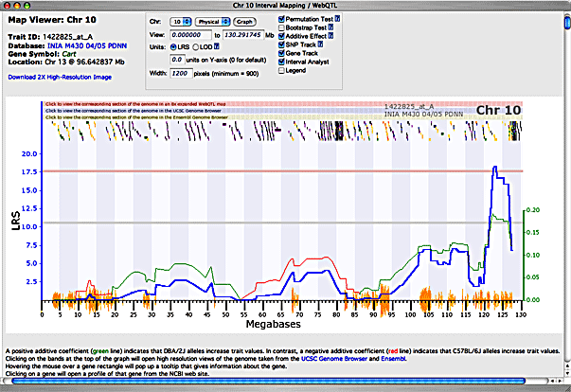Image resolution: width=571 pixels, height=392 pixels.
Task: Open the Download 2X High-Resolution Image link
Action: point(58,77)
